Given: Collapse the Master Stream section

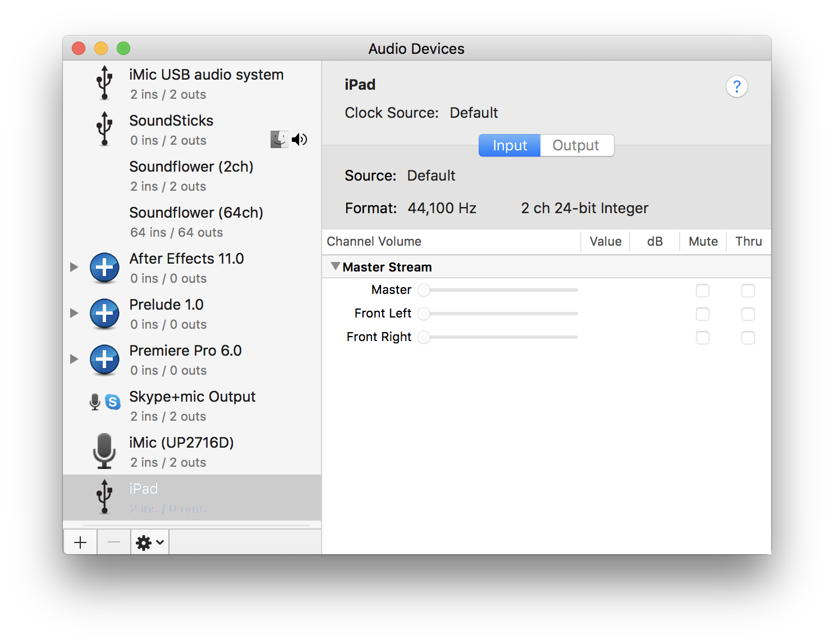Looking at the screenshot, I should pos(336,266).
